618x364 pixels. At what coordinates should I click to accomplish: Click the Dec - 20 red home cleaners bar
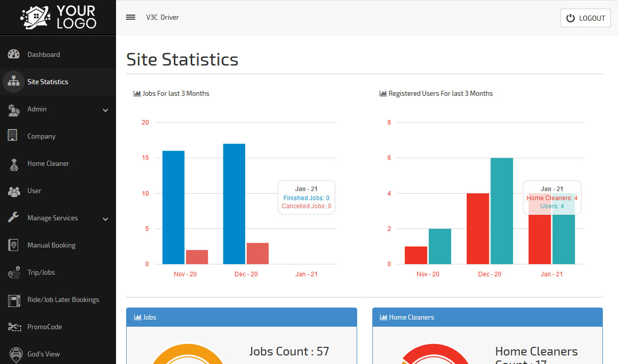pos(478,228)
